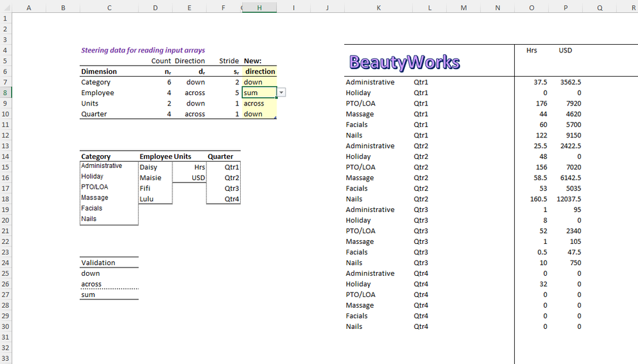
Task: Select column O header
Action: [x=531, y=8]
